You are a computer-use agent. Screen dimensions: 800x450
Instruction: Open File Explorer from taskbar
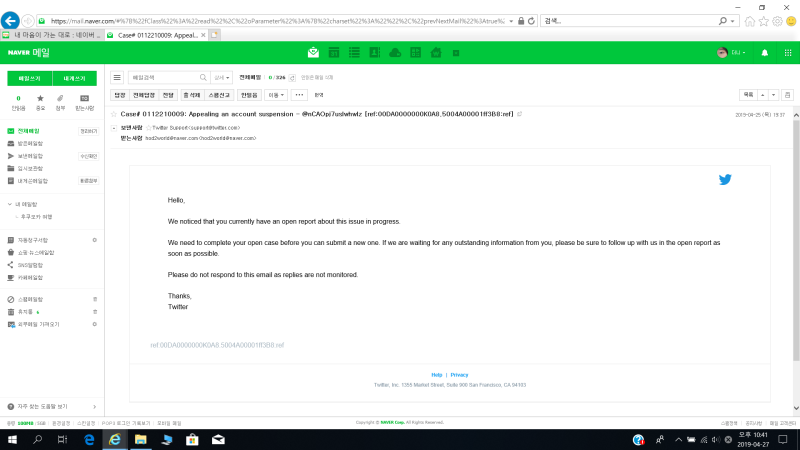click(x=141, y=440)
